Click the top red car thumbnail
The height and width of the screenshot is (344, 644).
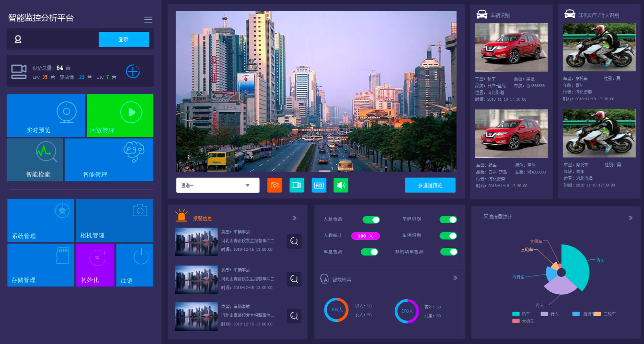click(x=511, y=47)
